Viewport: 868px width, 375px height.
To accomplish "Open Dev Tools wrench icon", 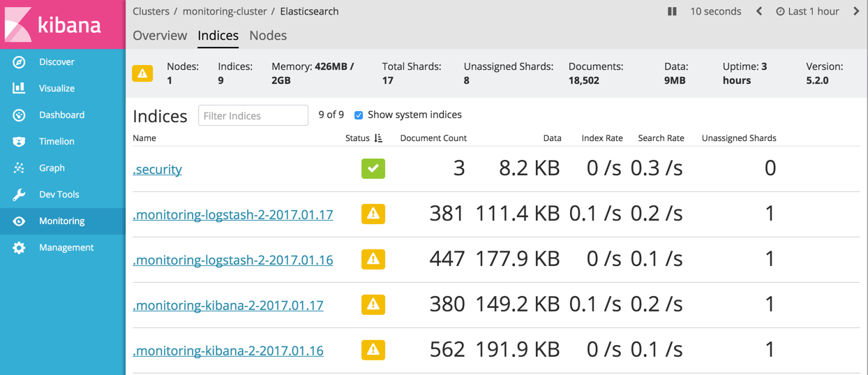I will pyautogui.click(x=19, y=195).
